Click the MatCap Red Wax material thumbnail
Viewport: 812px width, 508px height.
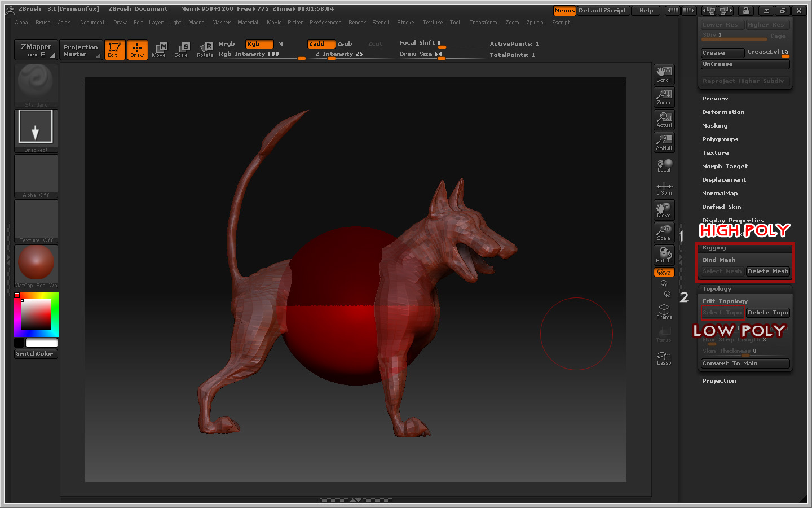36,264
